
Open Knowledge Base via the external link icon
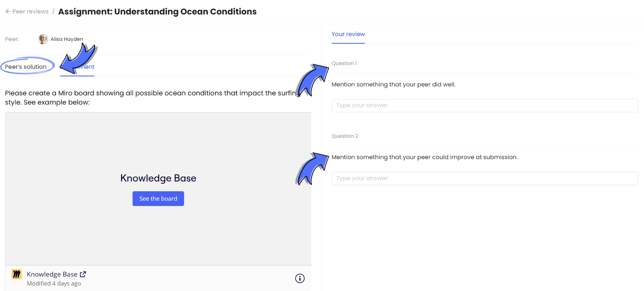tap(83, 274)
